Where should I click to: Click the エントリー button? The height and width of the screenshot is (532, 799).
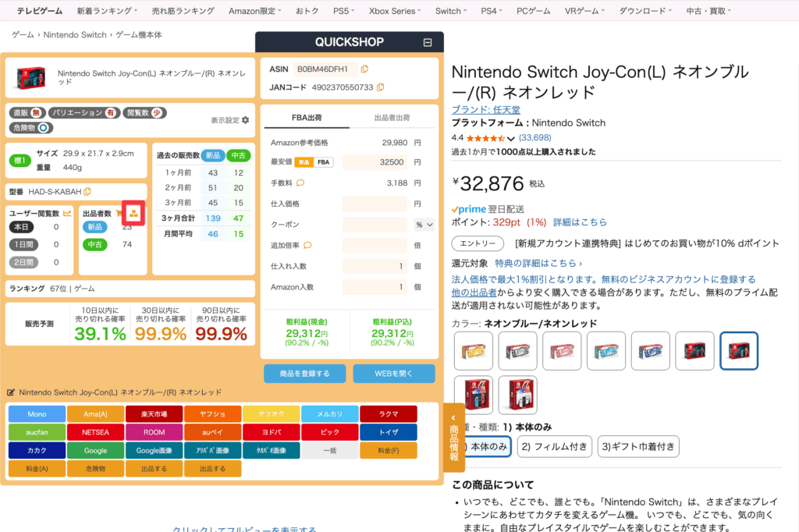click(478, 243)
